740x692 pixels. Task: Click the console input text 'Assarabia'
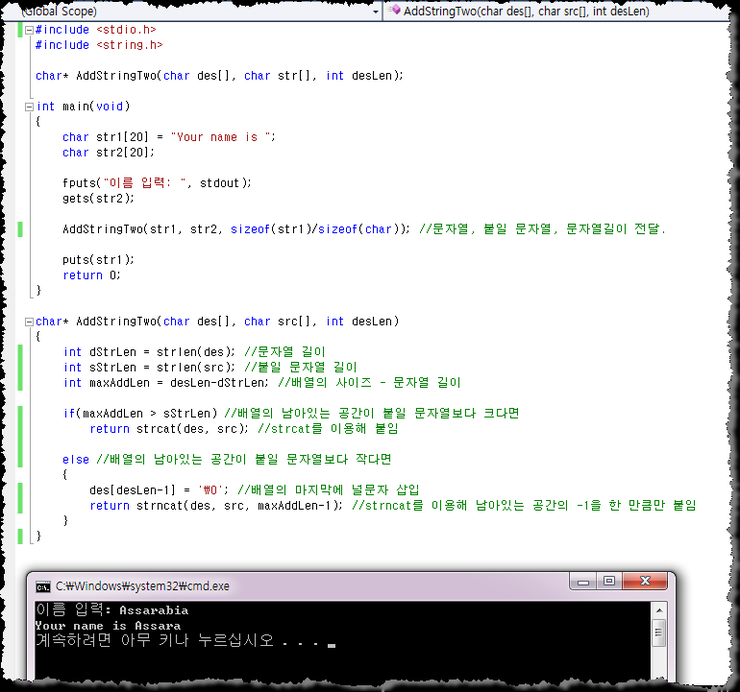154,610
